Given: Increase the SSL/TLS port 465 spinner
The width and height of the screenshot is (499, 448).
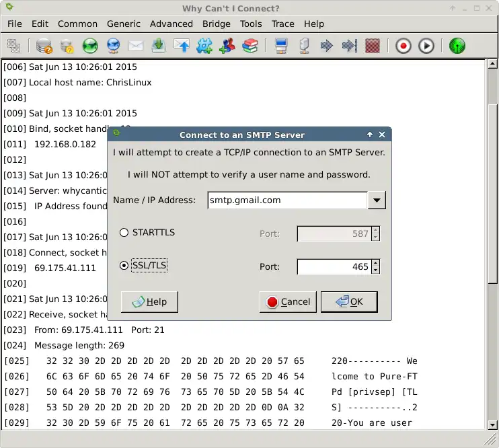Looking at the screenshot, I should (375, 263).
